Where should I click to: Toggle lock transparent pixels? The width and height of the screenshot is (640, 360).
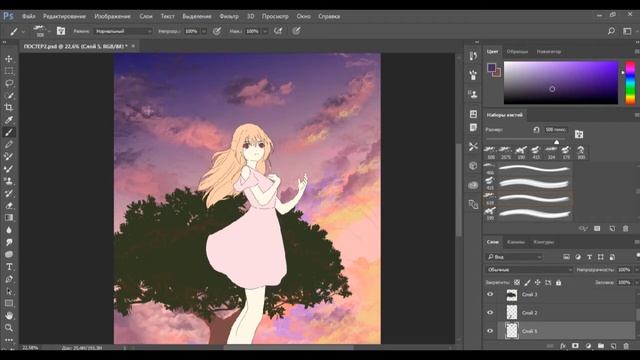pyautogui.click(x=517, y=282)
